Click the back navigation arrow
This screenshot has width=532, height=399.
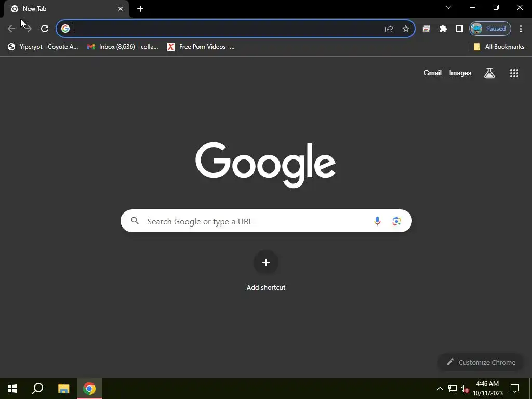click(11, 29)
